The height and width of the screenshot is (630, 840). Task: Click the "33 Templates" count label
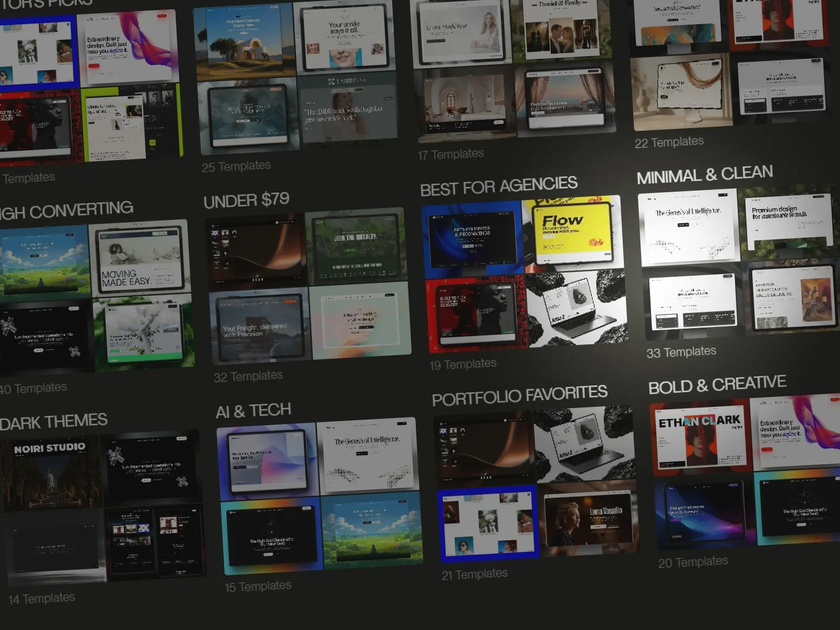[681, 352]
